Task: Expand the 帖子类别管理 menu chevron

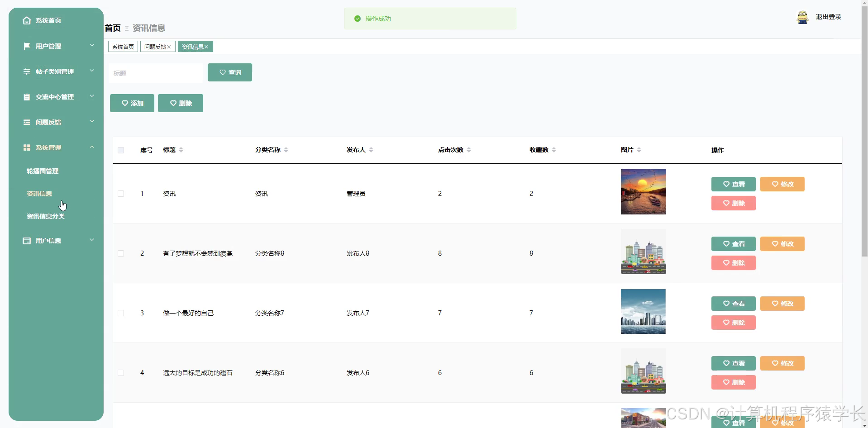Action: tap(92, 71)
